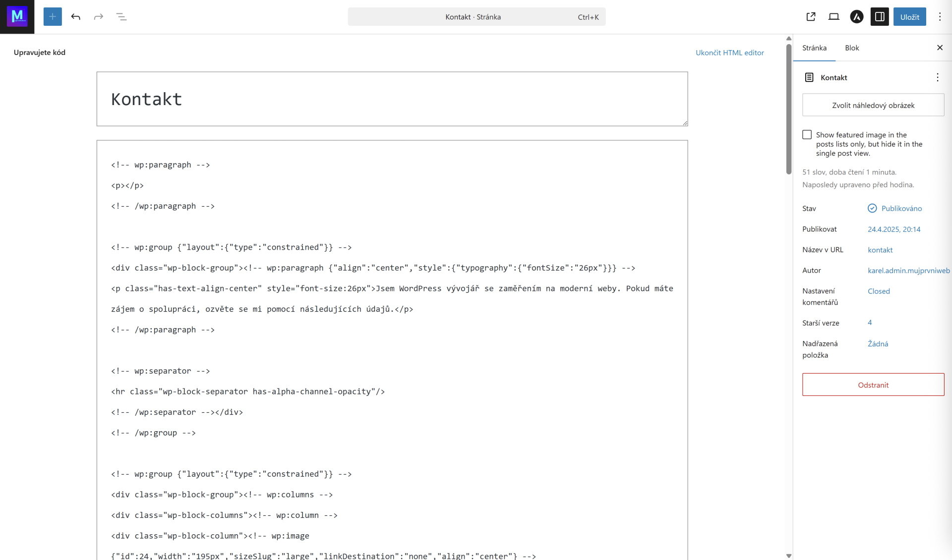Open the Kontakt page actions menu
952x560 pixels.
938,77
